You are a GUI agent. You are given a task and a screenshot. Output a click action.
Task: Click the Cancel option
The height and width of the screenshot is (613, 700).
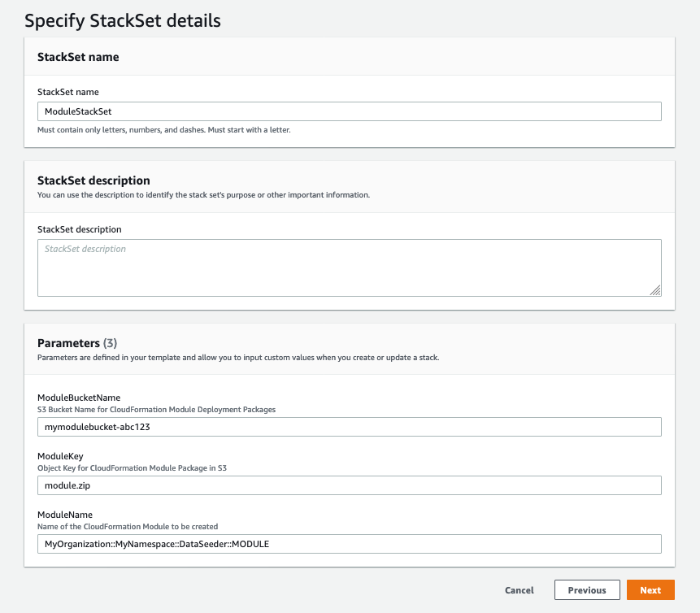pyautogui.click(x=519, y=590)
